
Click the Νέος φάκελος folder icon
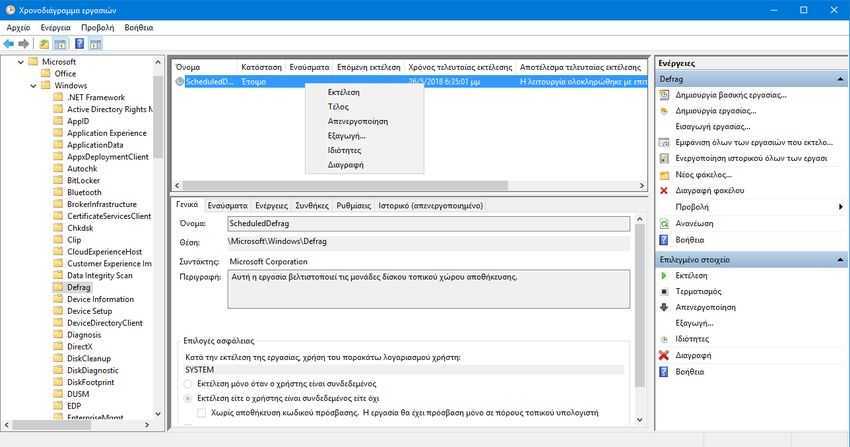point(664,174)
